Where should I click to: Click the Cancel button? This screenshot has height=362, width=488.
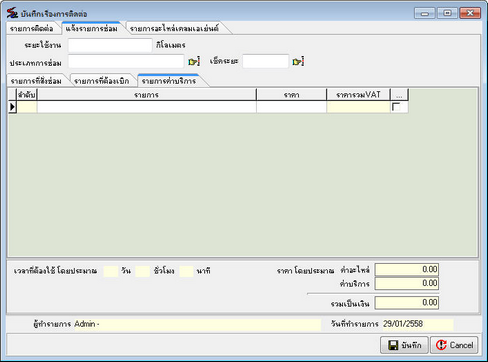tap(454, 345)
